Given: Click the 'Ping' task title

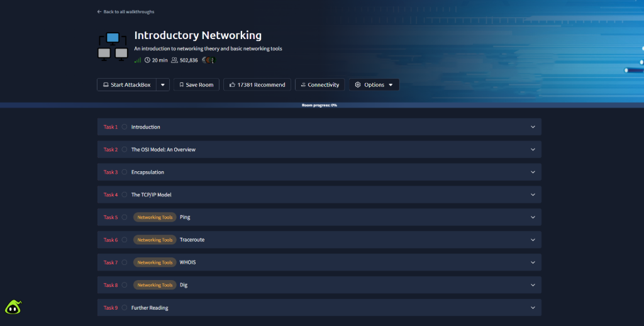Looking at the screenshot, I should point(185,217).
